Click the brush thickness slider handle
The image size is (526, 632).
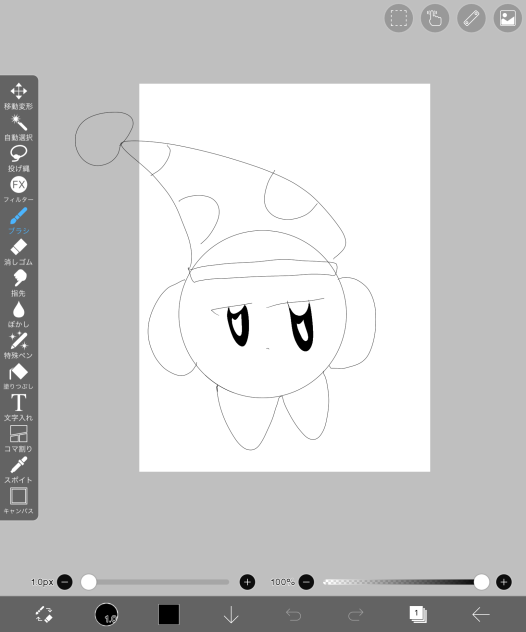pos(89,582)
